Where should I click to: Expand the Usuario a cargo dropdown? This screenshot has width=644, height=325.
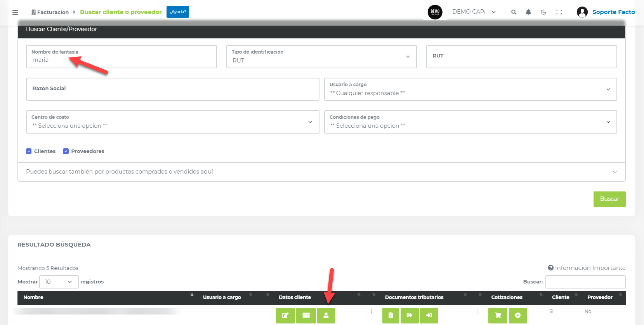[470, 89]
